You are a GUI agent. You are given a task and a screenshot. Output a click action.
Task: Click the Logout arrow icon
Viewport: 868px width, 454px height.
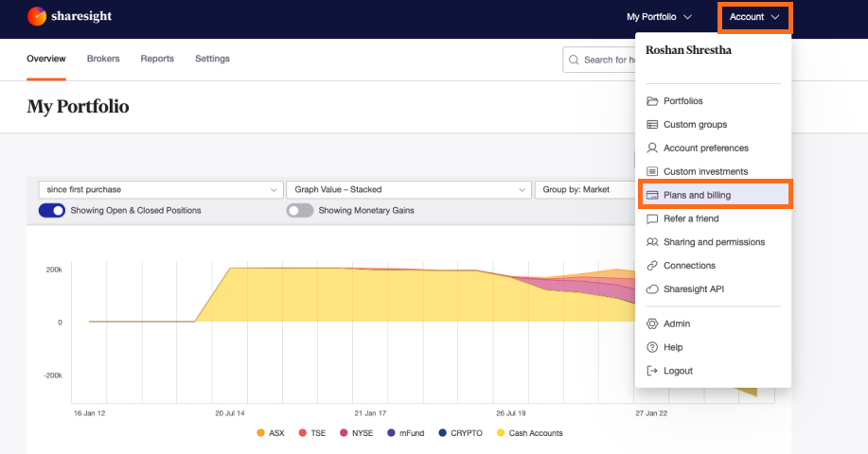[x=652, y=371]
